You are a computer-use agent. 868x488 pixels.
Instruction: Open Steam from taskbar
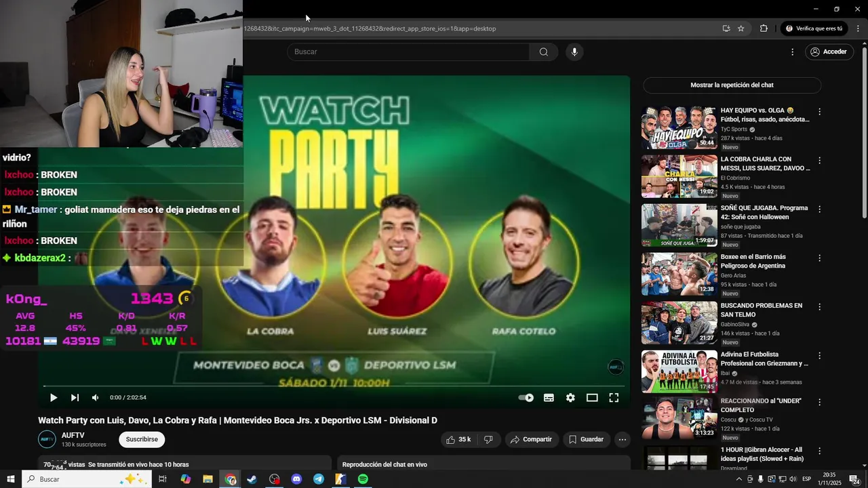point(252,479)
